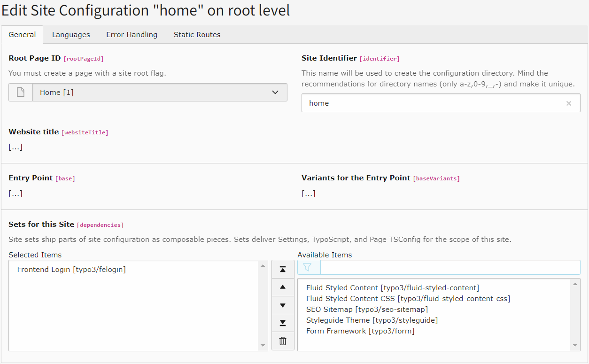589x364 pixels.
Task: Move selected item down one position
Action: point(283,305)
